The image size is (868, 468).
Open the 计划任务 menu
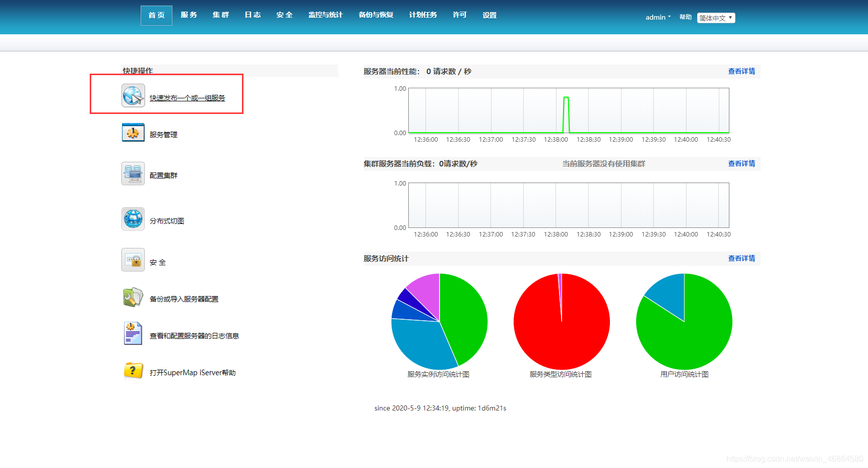(423, 15)
